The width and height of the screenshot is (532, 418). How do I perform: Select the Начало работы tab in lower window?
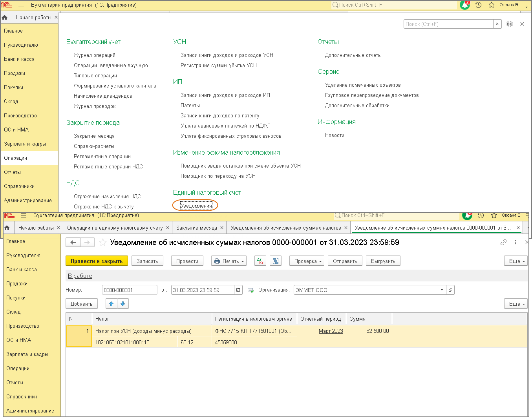pos(36,228)
